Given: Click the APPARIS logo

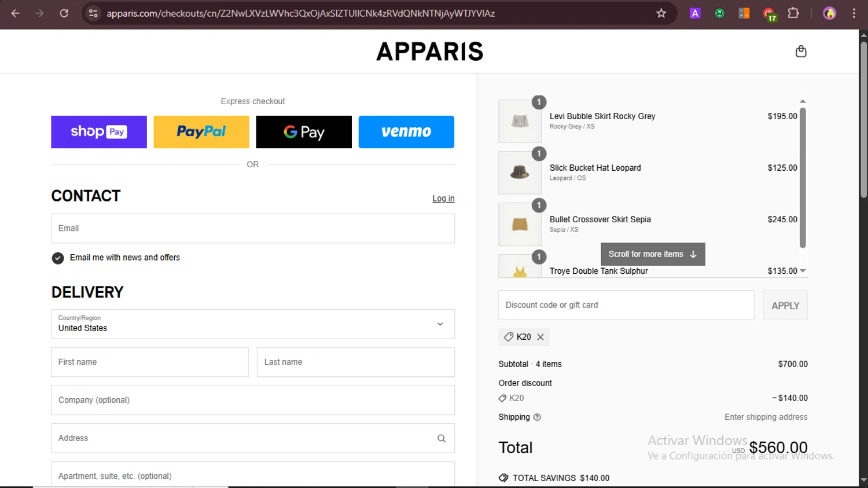Looking at the screenshot, I should tap(430, 52).
